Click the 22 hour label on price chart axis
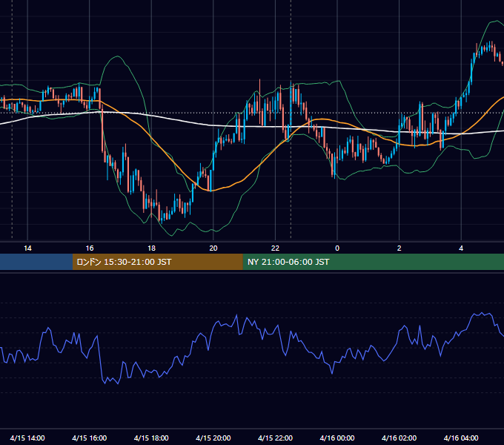The height and width of the screenshot is (445, 504). click(276, 248)
